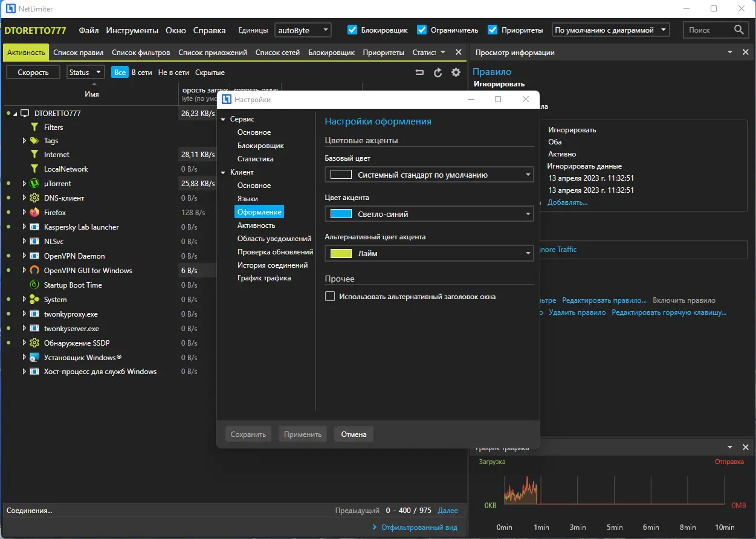Click the search magnifier icon

point(738,30)
